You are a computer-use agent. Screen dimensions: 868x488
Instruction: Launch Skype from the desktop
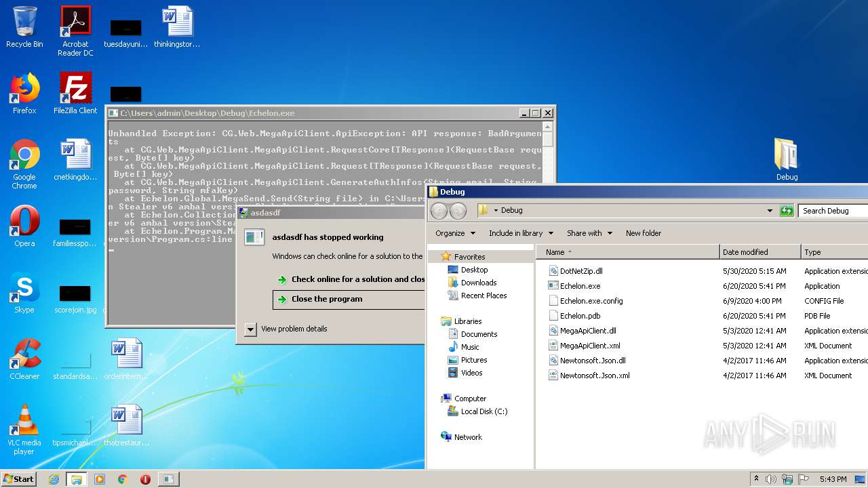[24, 293]
